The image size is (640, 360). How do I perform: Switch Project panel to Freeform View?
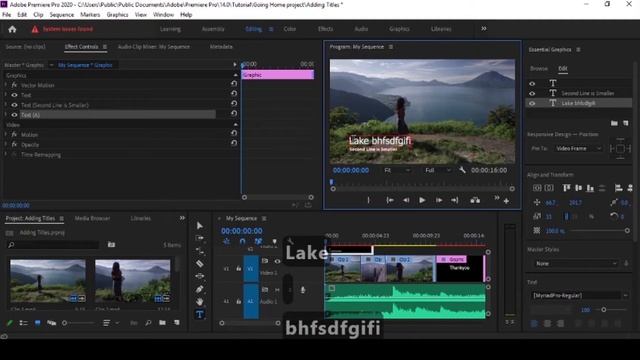(51, 322)
